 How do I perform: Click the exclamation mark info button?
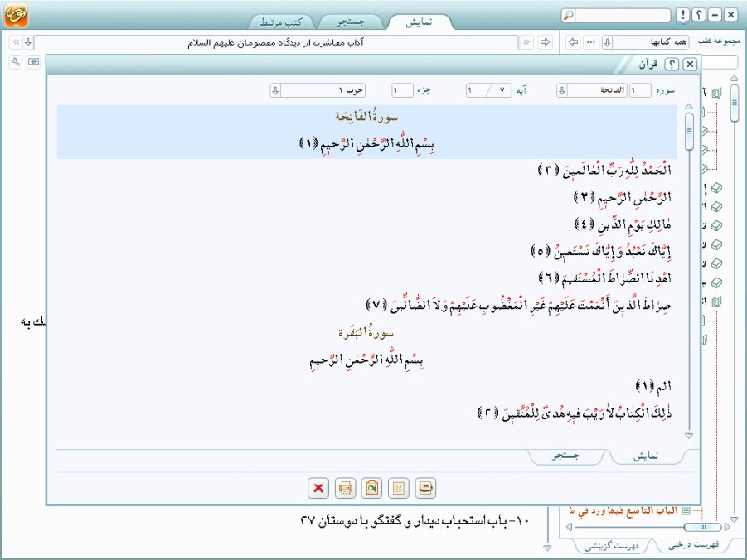point(682,15)
